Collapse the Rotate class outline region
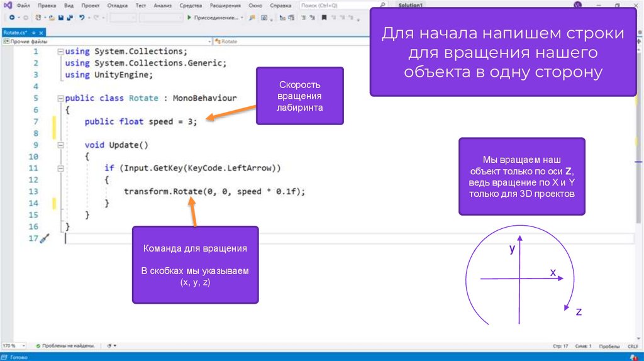644x361 pixels. tap(60, 98)
